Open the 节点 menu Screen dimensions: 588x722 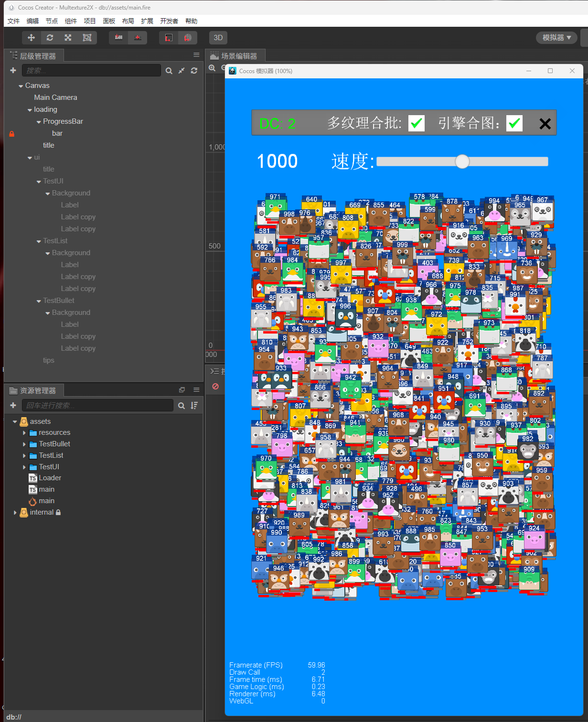pyautogui.click(x=52, y=21)
